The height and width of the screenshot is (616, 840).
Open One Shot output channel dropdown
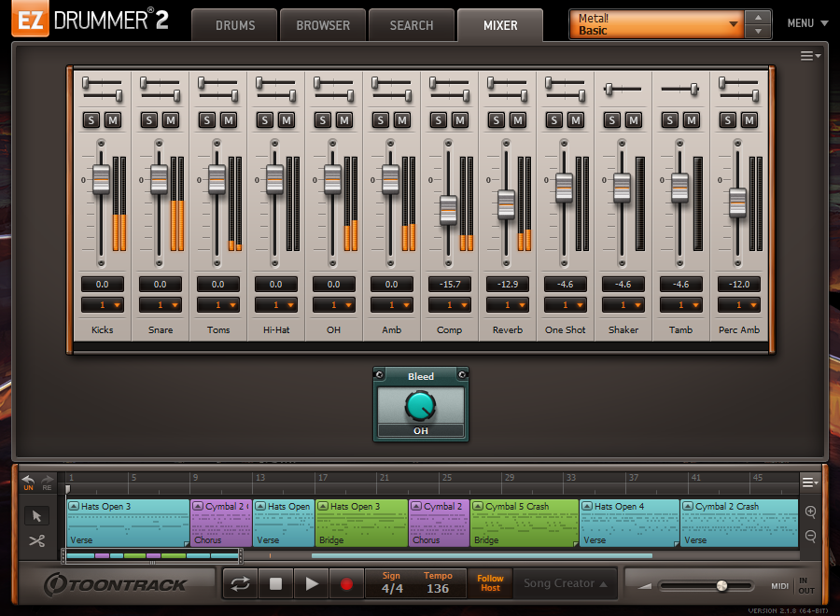566,305
